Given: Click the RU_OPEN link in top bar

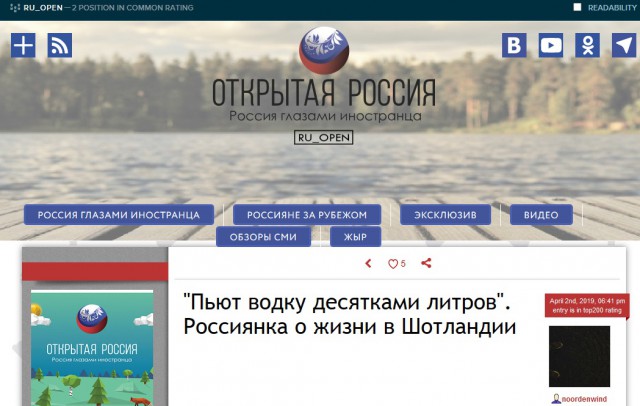Looking at the screenshot, I should 43,8.
